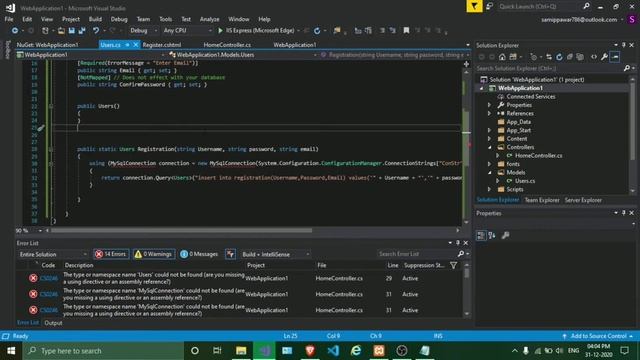This screenshot has width=640, height=360.
Task: Open the notifications flag icon
Action: coord(474,6)
